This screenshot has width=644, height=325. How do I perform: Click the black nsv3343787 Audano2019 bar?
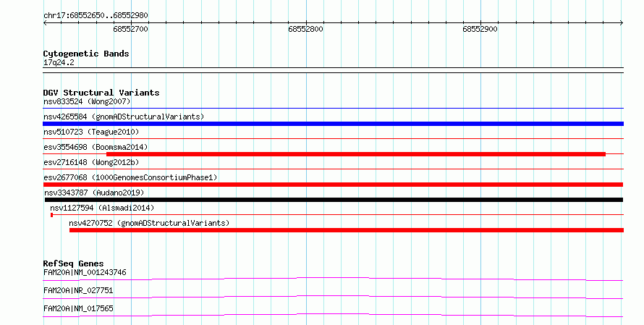(334, 200)
